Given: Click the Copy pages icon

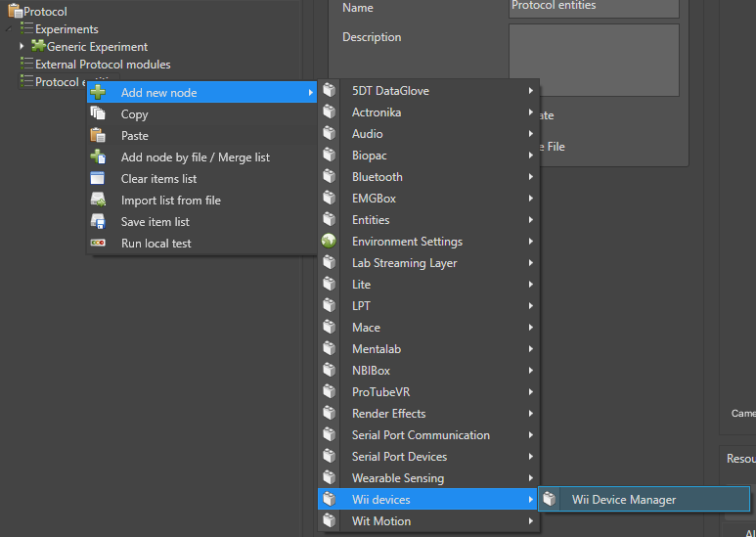Looking at the screenshot, I should tap(98, 113).
